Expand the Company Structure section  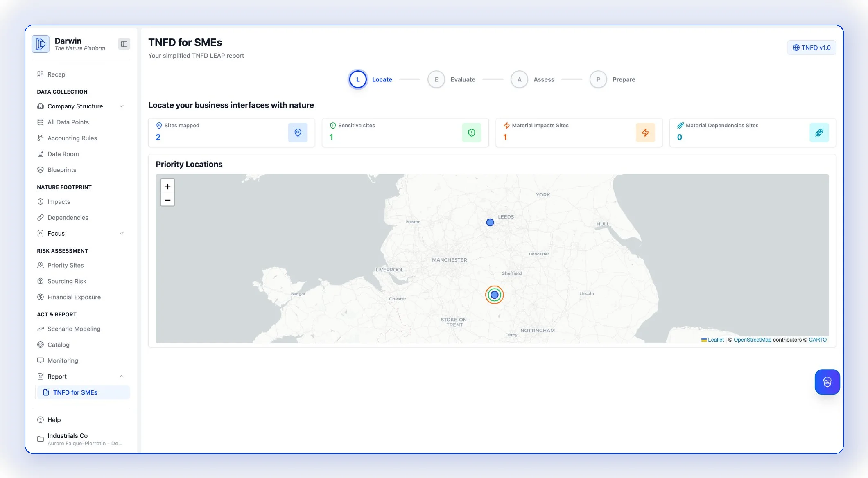121,106
